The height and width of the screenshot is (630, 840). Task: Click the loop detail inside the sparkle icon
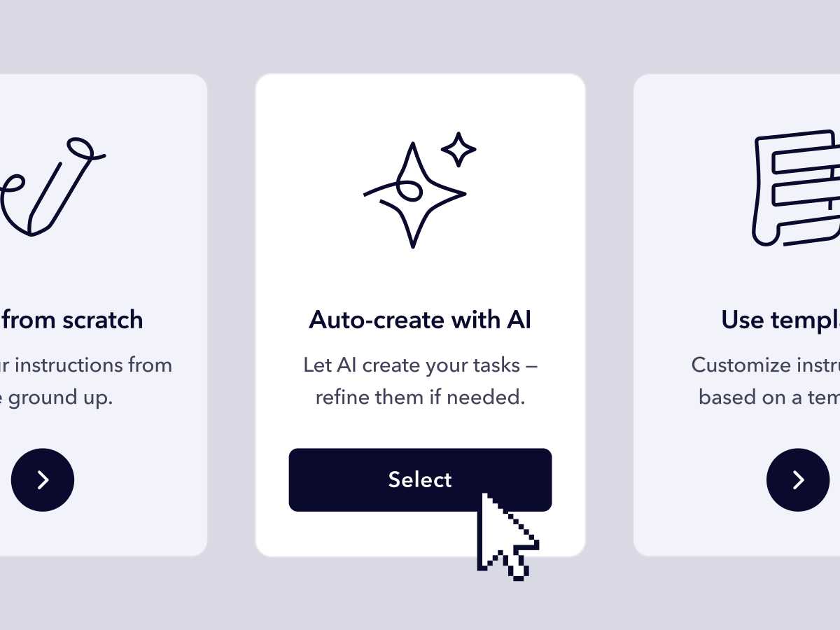point(409,189)
